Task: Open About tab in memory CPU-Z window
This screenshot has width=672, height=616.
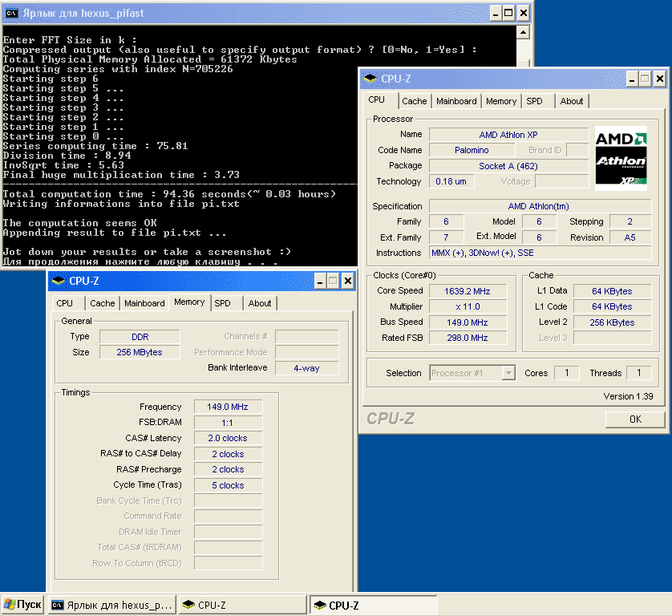Action: pos(260,303)
